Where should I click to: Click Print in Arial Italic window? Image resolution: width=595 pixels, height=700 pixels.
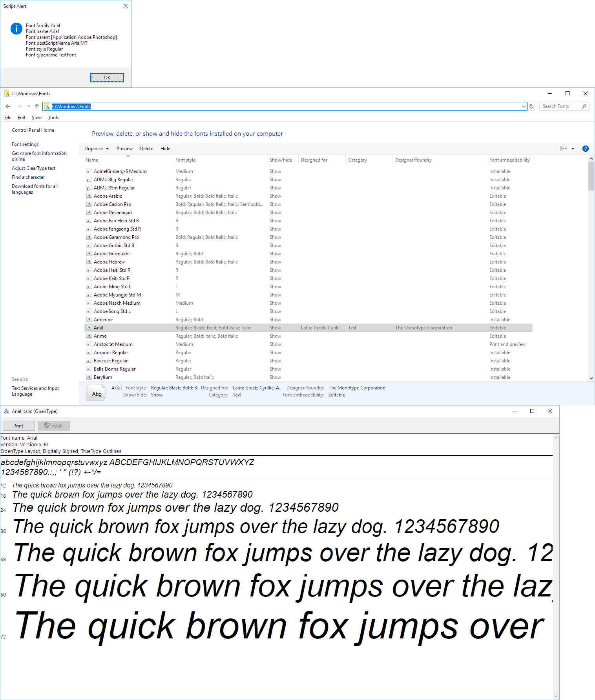(x=18, y=425)
